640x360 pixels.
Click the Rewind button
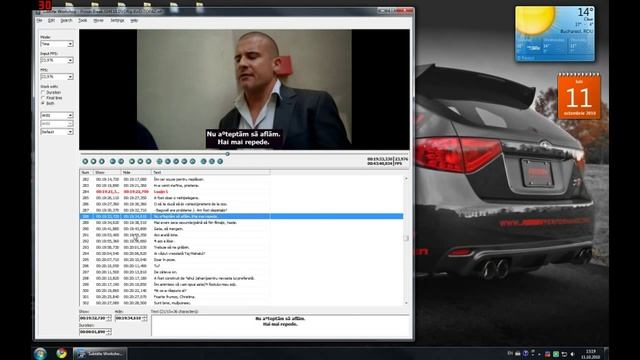(x=132, y=162)
